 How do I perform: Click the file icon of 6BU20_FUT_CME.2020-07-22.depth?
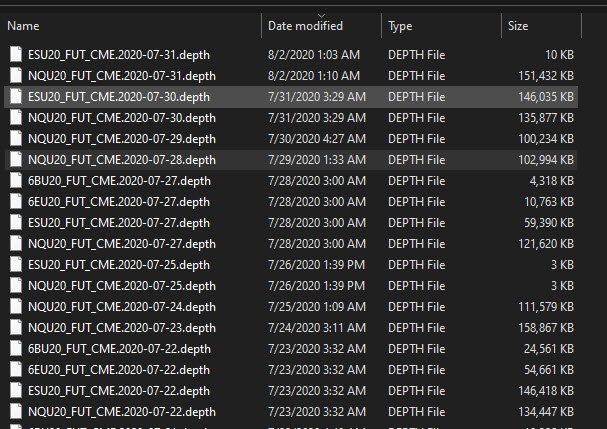(15, 348)
